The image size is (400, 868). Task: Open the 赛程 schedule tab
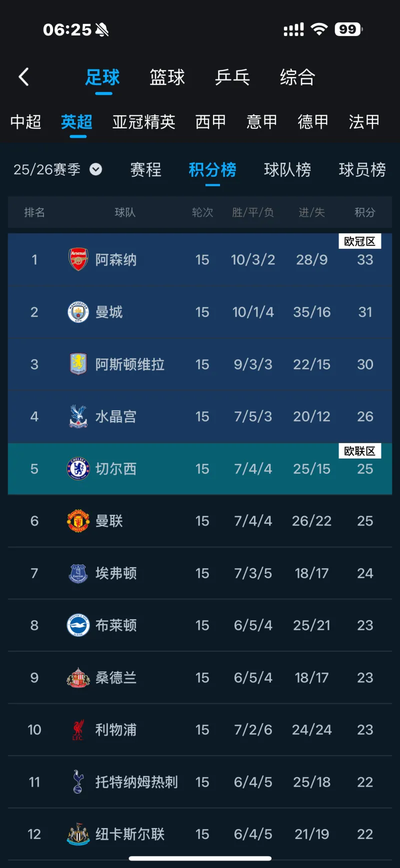pyautogui.click(x=145, y=170)
